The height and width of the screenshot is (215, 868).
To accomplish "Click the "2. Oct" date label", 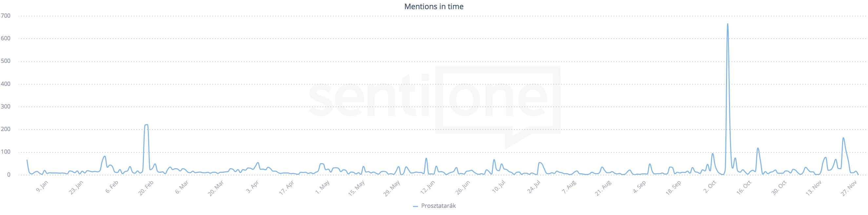I will 710,187.
